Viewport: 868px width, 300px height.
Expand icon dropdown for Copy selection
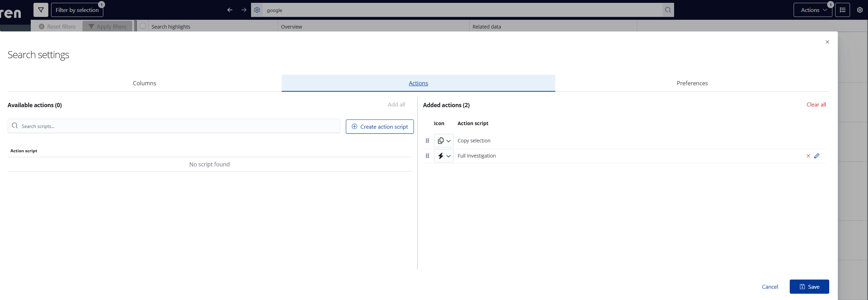click(444, 141)
